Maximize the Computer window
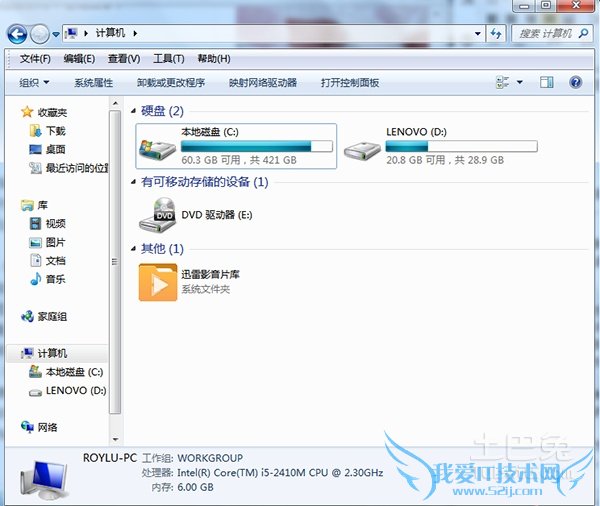Image resolution: width=600 pixels, height=506 pixels. (x=546, y=6)
